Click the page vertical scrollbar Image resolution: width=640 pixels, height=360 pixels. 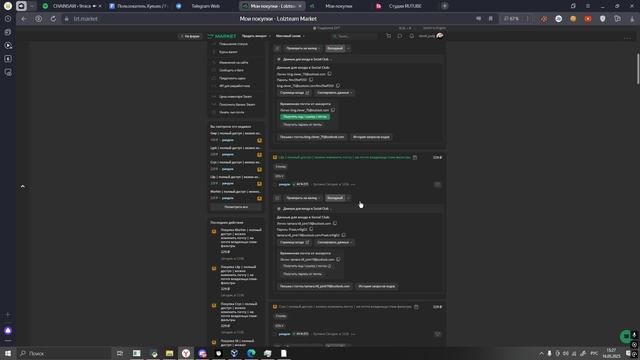click(x=638, y=69)
